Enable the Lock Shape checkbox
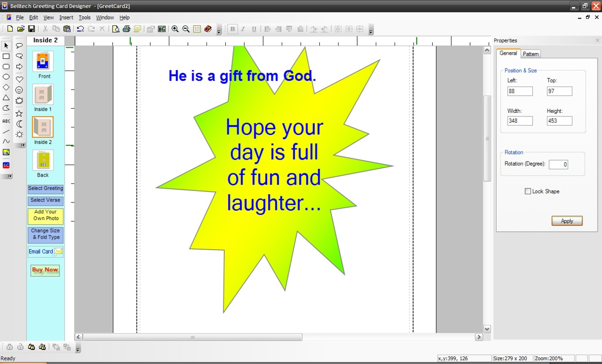 528,192
